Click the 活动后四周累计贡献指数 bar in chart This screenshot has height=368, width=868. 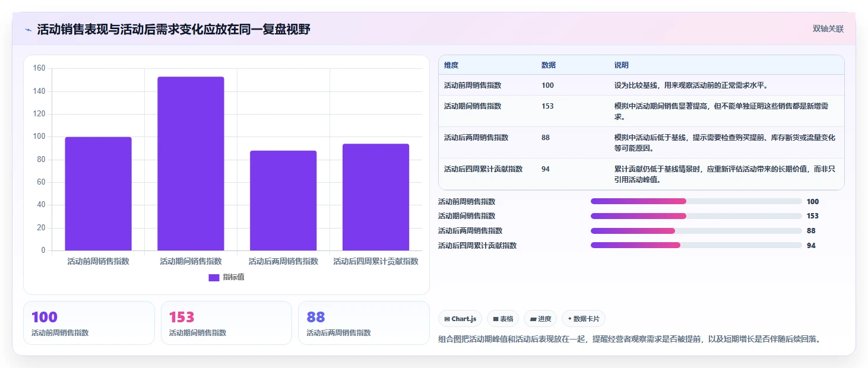pyautogui.click(x=376, y=197)
